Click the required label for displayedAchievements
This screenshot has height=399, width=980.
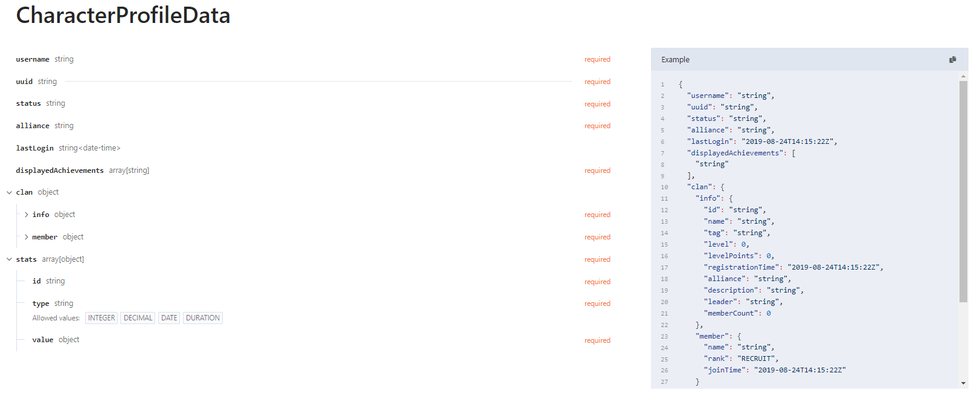tap(597, 170)
